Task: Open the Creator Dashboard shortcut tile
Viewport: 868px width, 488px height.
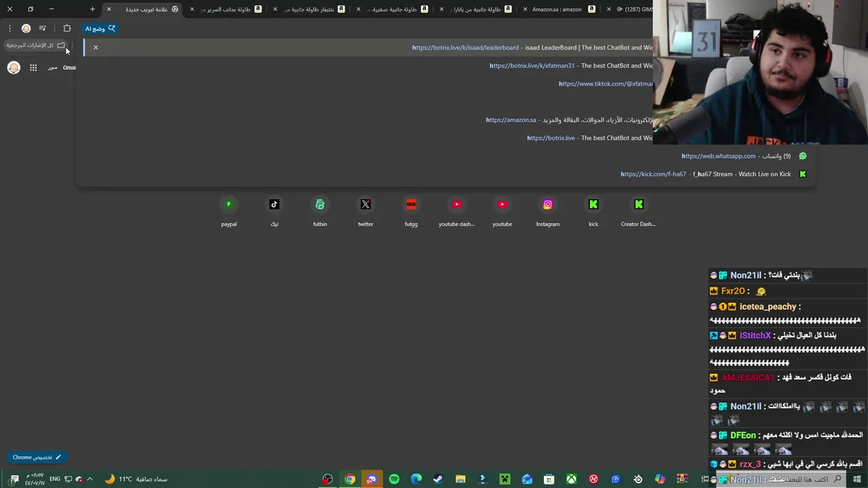Action: pos(638,211)
